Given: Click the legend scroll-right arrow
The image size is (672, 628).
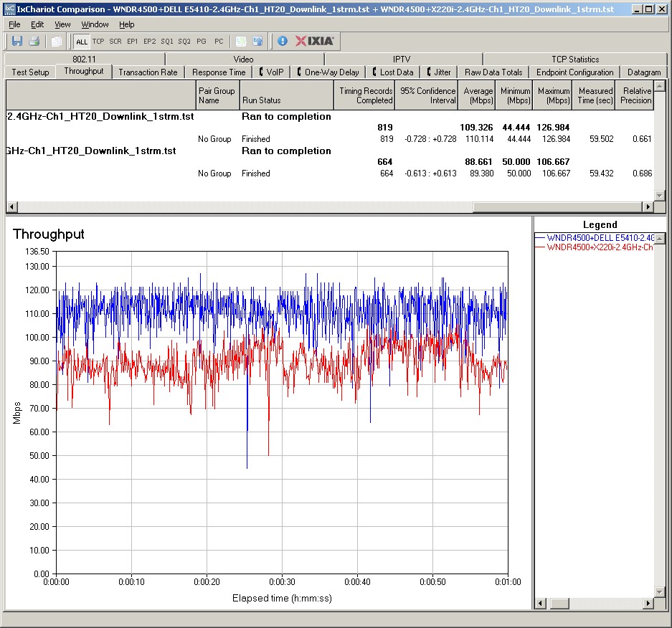Looking at the screenshot, I should tap(648, 603).
